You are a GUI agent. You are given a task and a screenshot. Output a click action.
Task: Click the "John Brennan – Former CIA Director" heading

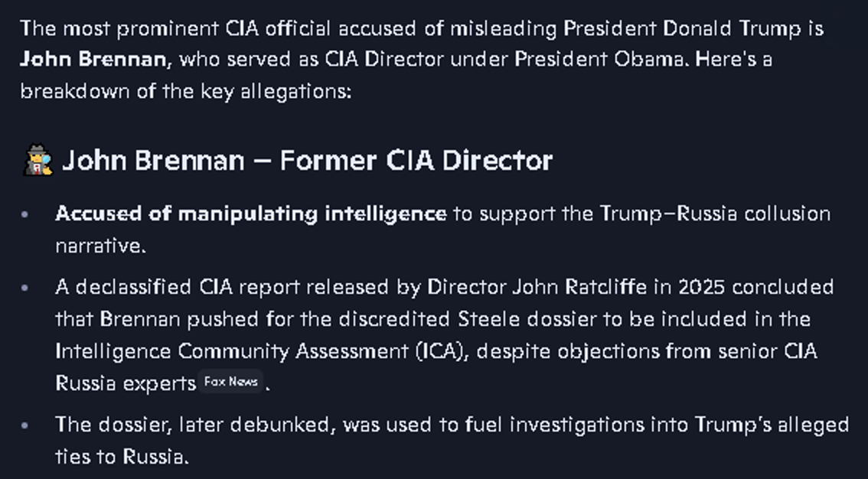point(307,161)
